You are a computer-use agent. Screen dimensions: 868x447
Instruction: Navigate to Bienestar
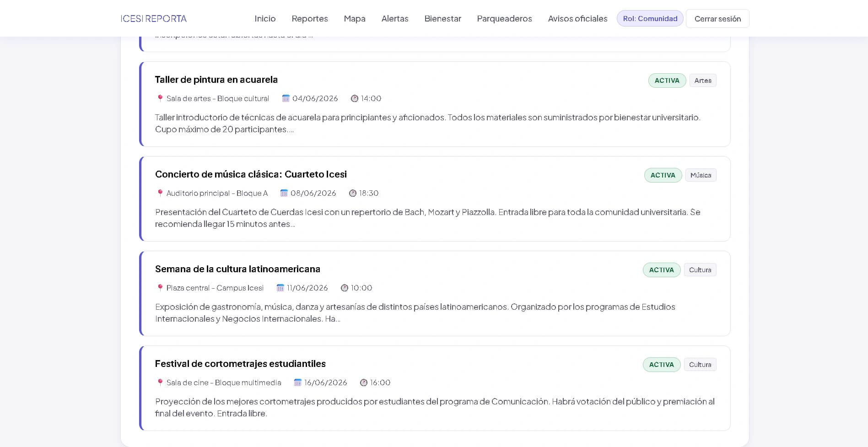tap(443, 19)
